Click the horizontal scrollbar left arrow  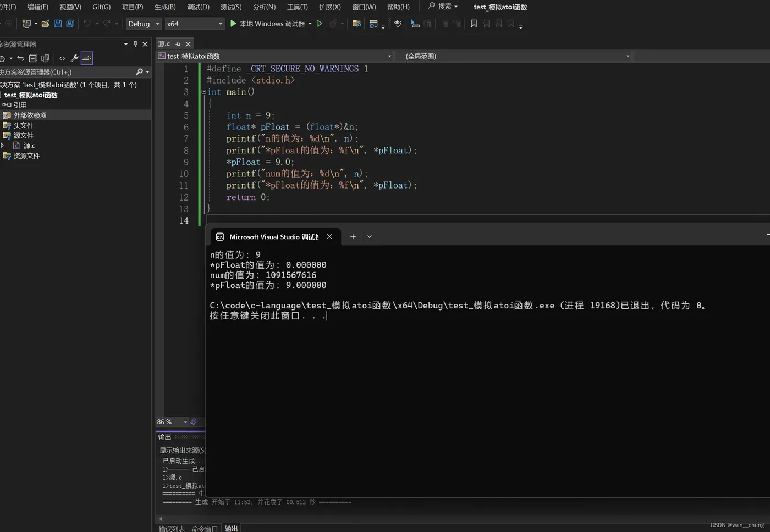(x=161, y=518)
